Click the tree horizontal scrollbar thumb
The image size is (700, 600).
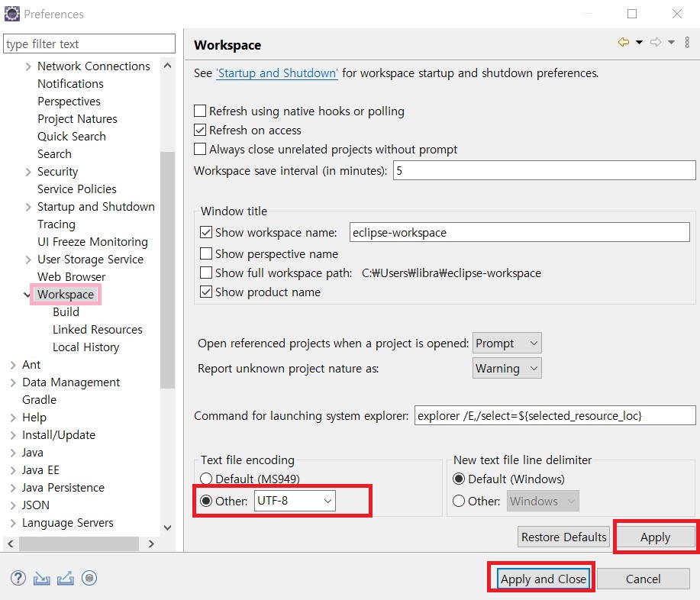pos(79,544)
